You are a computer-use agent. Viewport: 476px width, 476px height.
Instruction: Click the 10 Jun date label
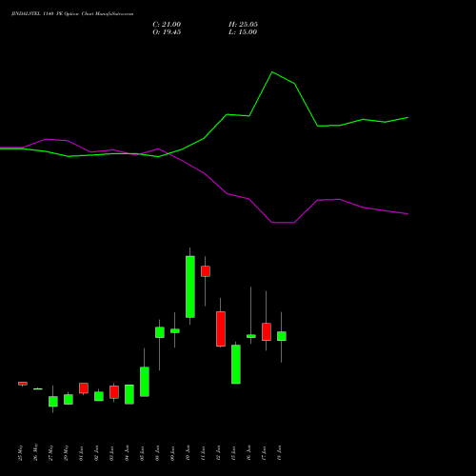188,453
